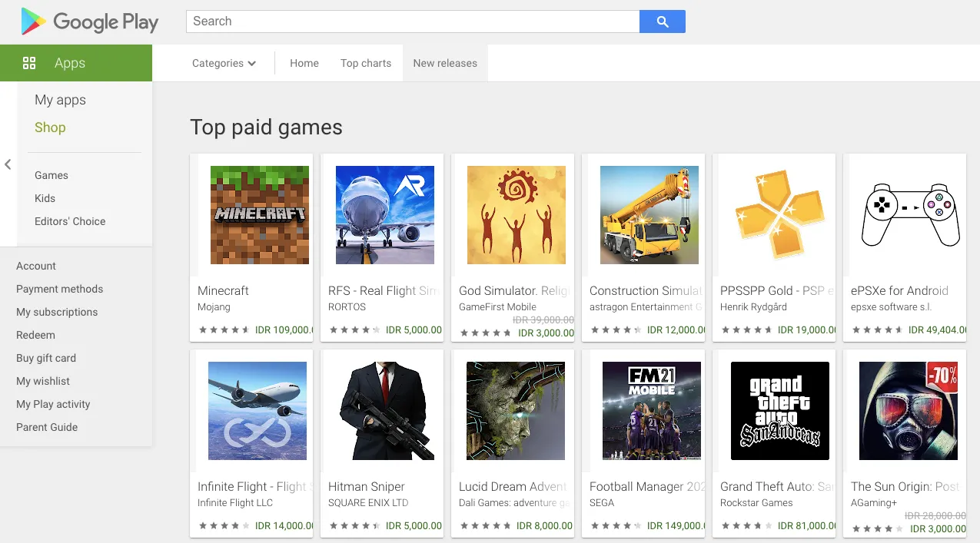
Task: Click the Minecraft IDR 109,000 price
Action: pyautogui.click(x=283, y=329)
